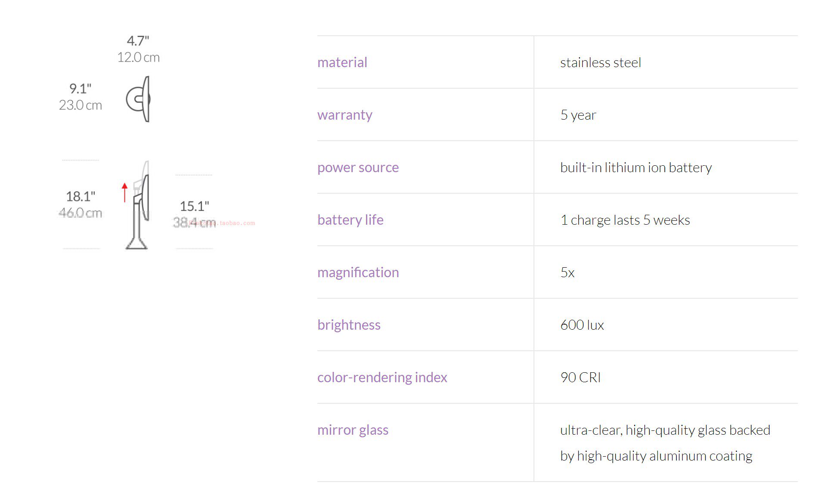Select the "600 lux" brightness value
The height and width of the screenshot is (504, 822).
[x=582, y=325]
